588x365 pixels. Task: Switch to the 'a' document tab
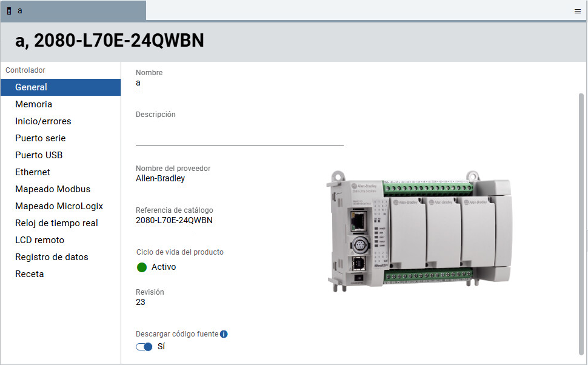(x=73, y=11)
